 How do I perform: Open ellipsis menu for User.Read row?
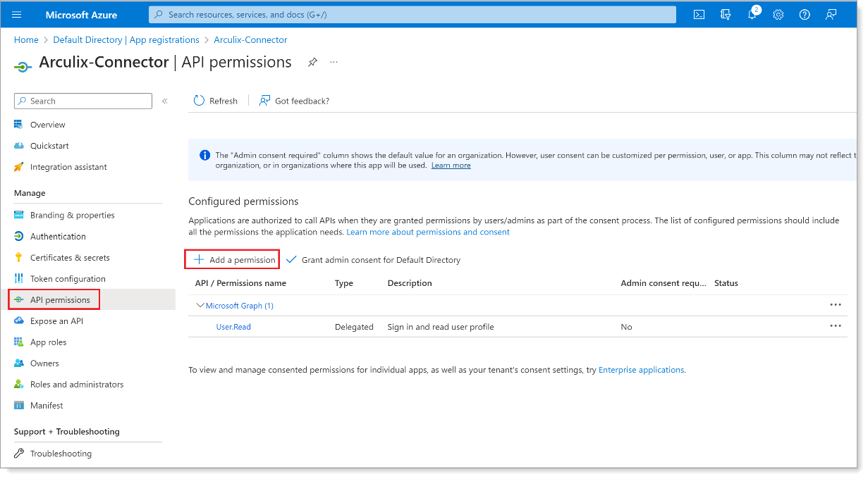click(x=836, y=326)
